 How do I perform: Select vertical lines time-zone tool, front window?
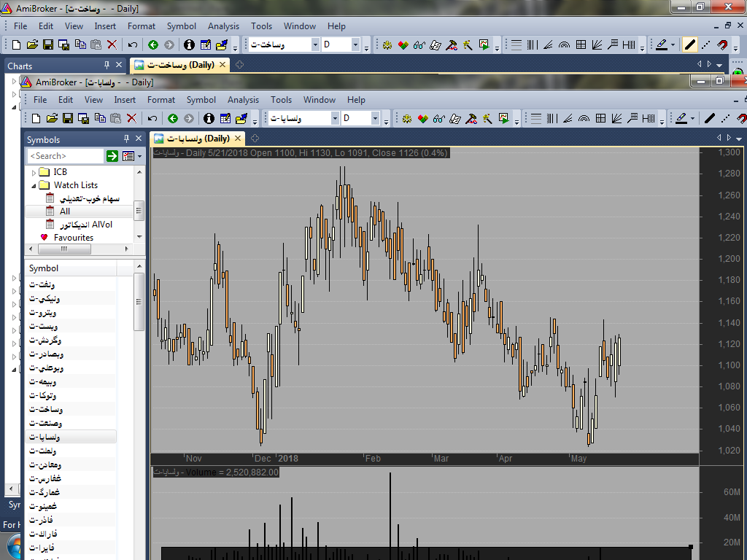552,119
